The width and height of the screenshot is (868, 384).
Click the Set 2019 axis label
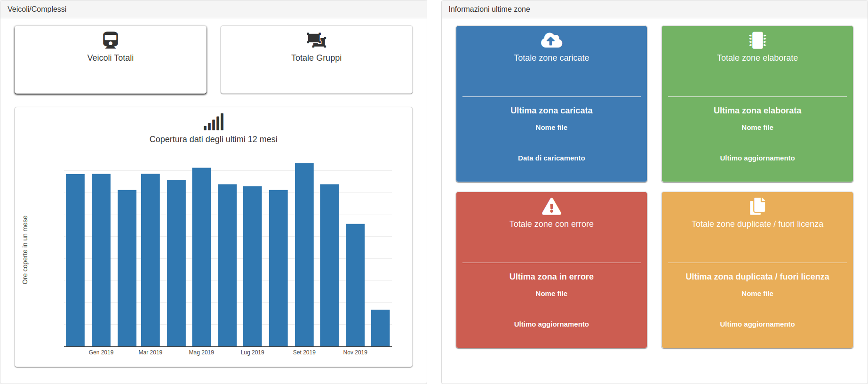tap(304, 352)
